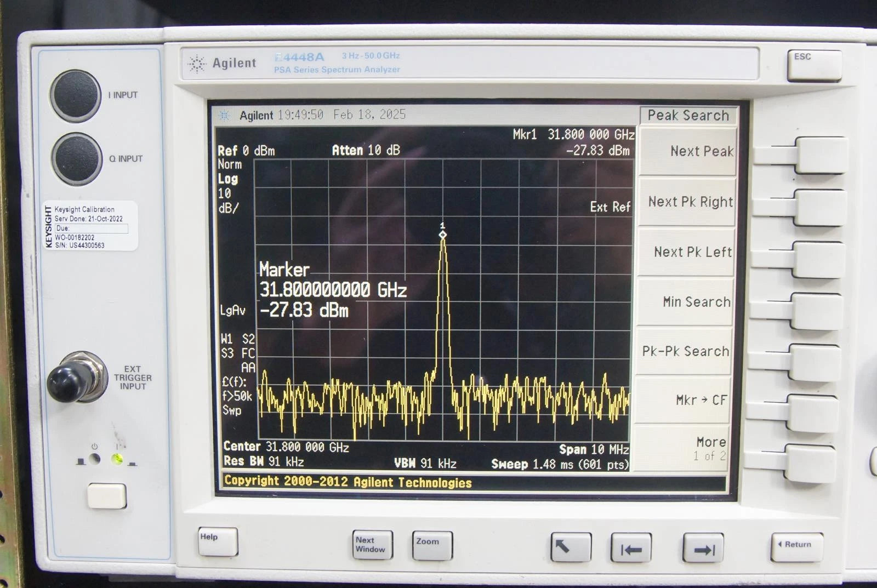Click the Res BW 91 kHz readout
Viewport: 877px width, 588px height.
coord(264,461)
